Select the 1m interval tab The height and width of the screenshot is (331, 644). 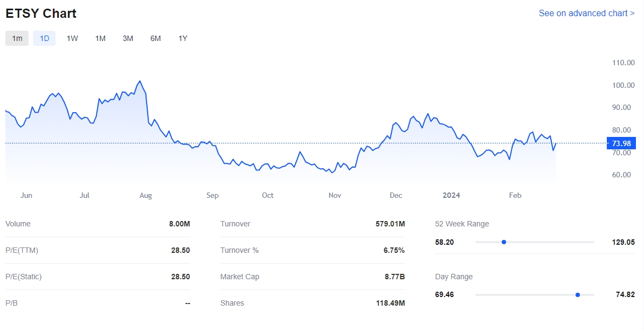[x=17, y=38]
